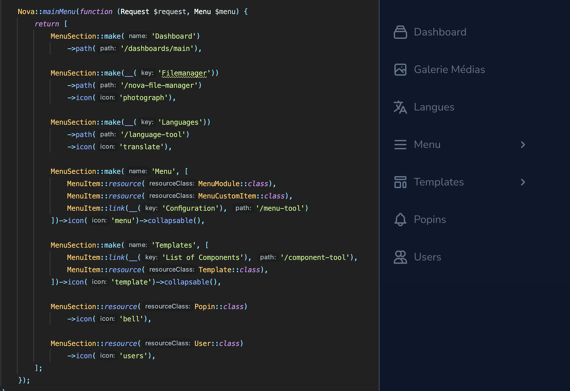Click the return keyword in code
The width and height of the screenshot is (570, 391).
(47, 24)
